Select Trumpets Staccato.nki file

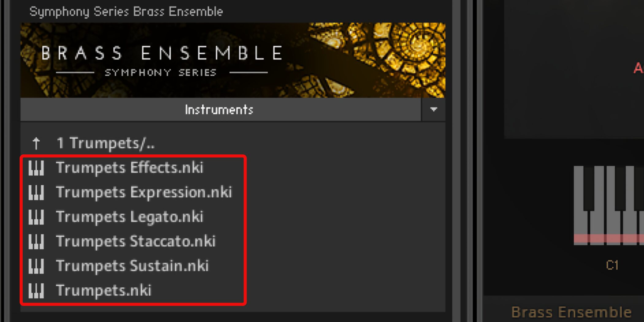click(136, 241)
